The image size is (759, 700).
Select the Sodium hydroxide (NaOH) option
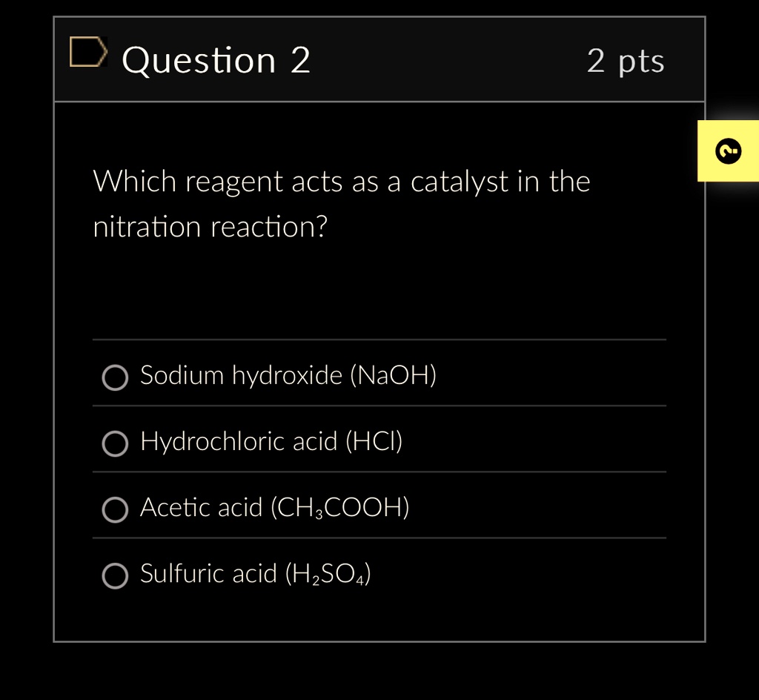tap(115, 377)
